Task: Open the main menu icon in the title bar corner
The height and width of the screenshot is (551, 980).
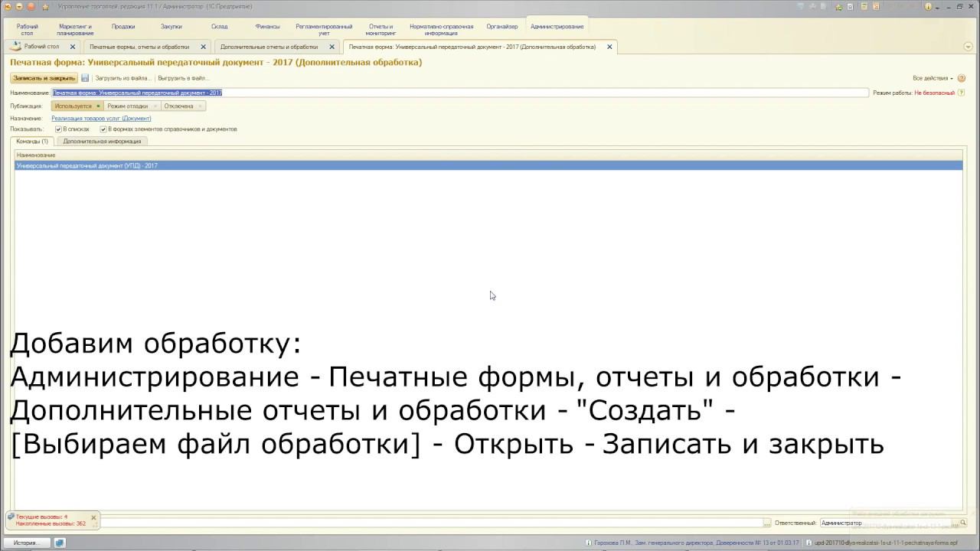Action: tap(7, 6)
